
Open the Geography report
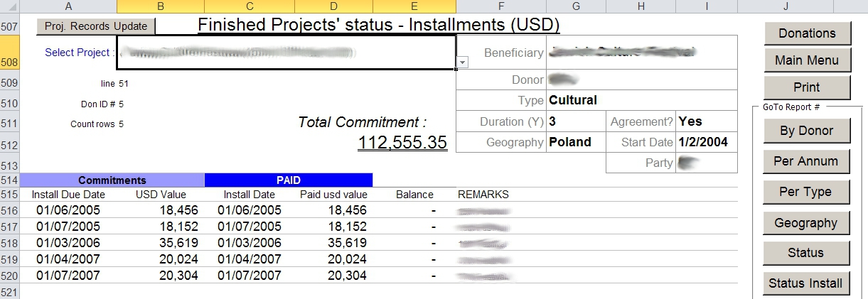tap(805, 223)
